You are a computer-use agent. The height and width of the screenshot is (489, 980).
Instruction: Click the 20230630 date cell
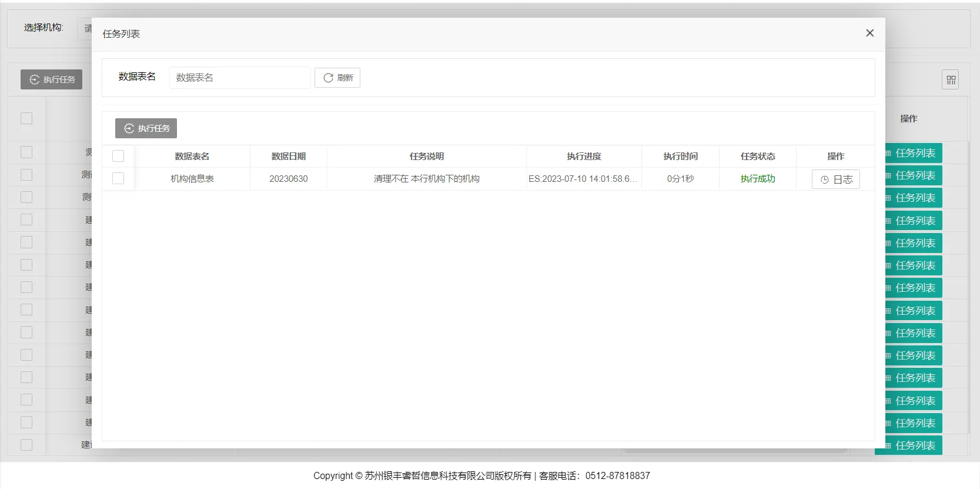click(288, 179)
